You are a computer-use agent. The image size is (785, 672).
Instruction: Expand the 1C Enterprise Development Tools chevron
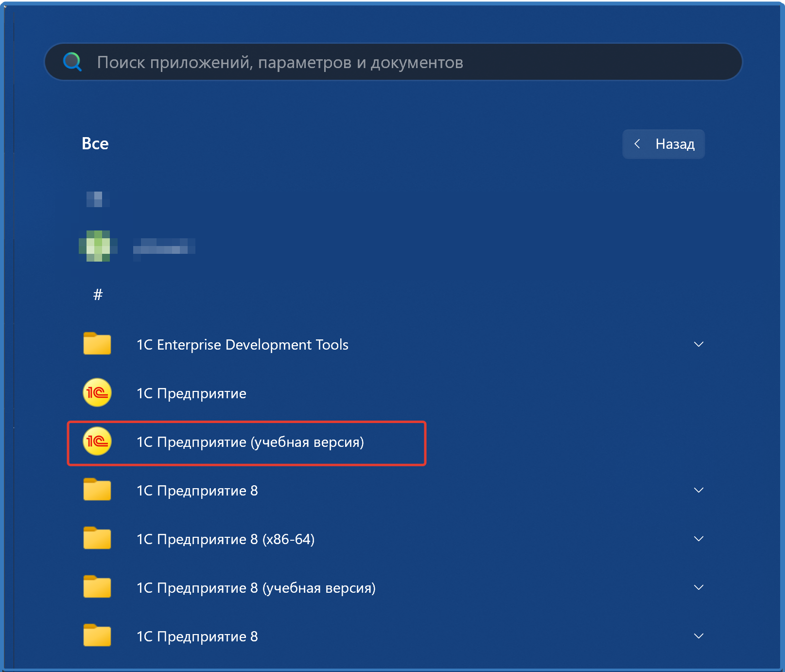(698, 344)
